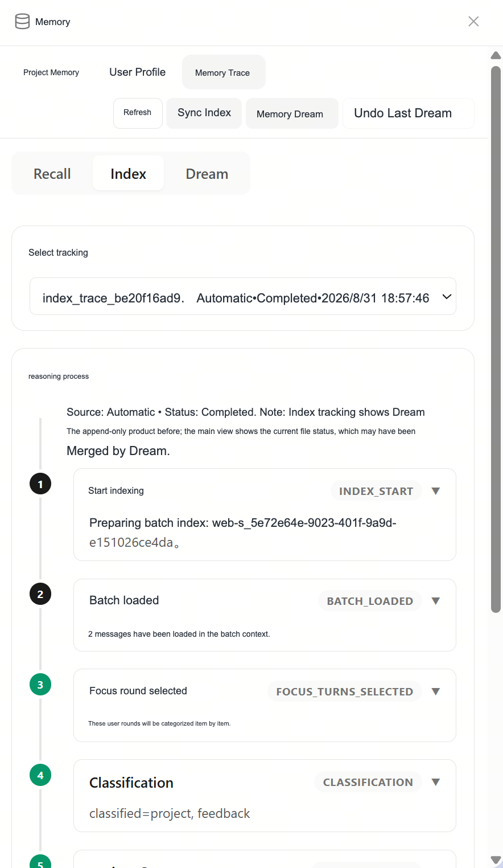Open the index trace selection dropdown
503x868 pixels.
(x=243, y=296)
